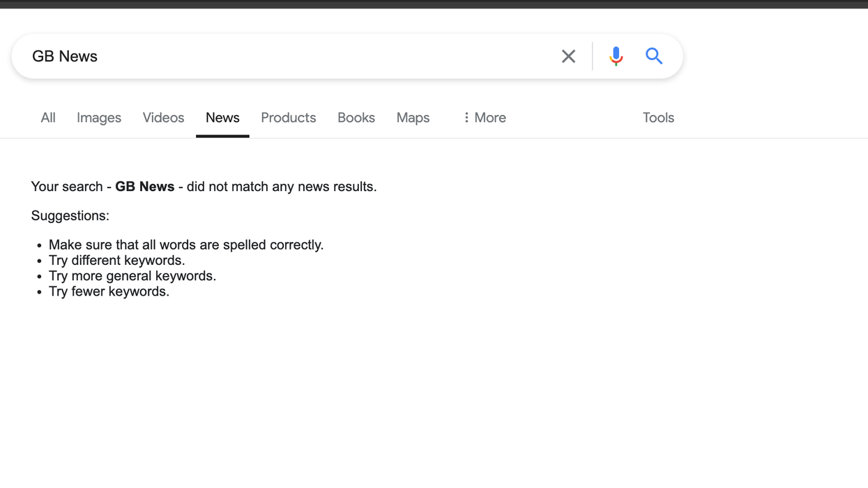868x488 pixels.
Task: Open the All results tab
Action: 47,117
